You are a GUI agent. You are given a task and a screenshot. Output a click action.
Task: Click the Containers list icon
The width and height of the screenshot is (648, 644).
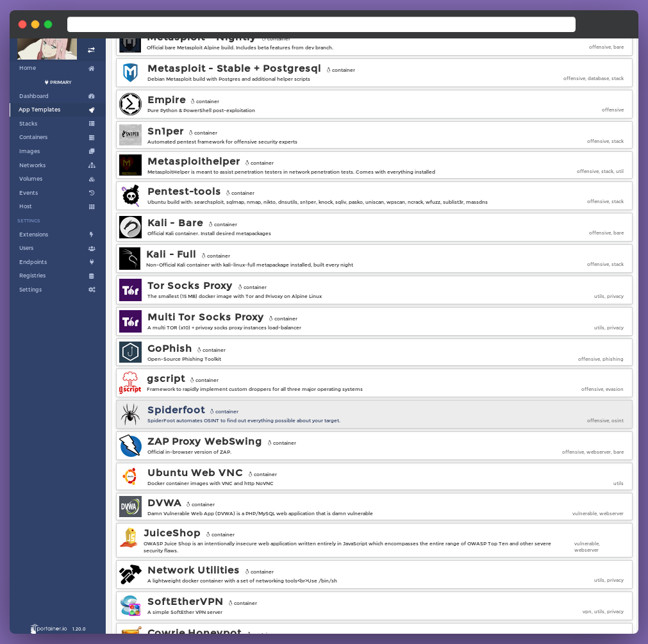pos(92,136)
